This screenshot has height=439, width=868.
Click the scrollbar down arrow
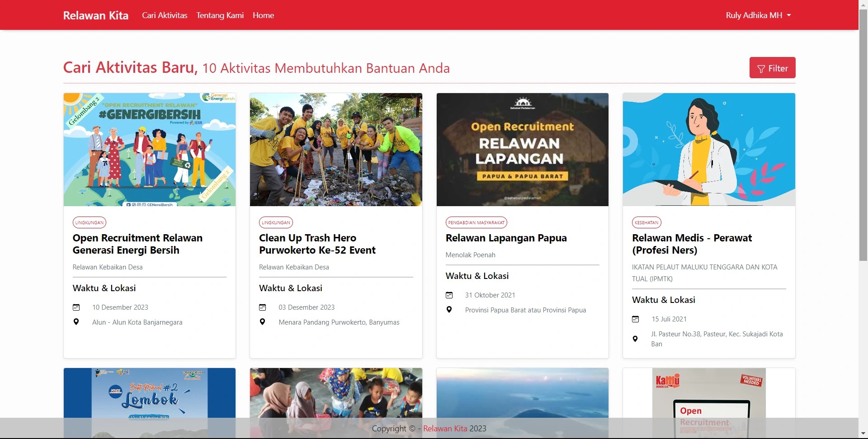click(x=863, y=434)
